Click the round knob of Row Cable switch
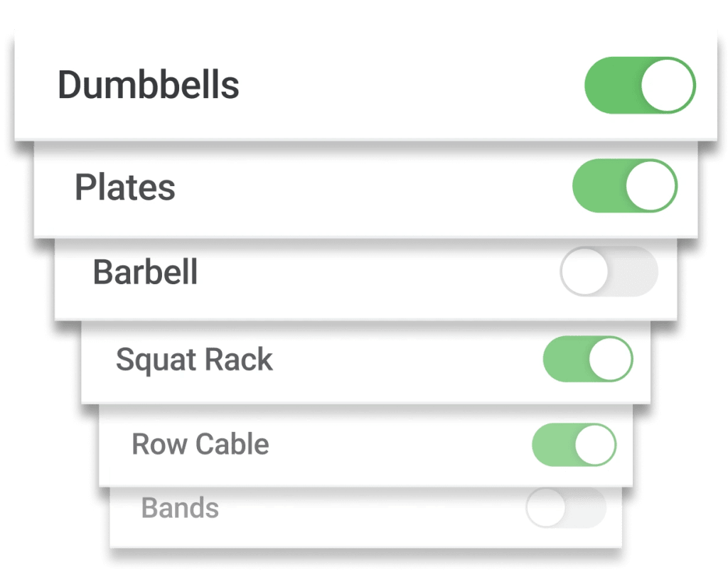Viewport: 728px width, 572px height. [594, 445]
